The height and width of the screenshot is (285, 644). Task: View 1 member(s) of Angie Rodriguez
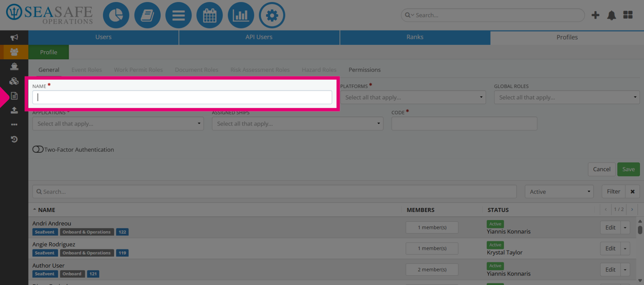click(x=432, y=248)
